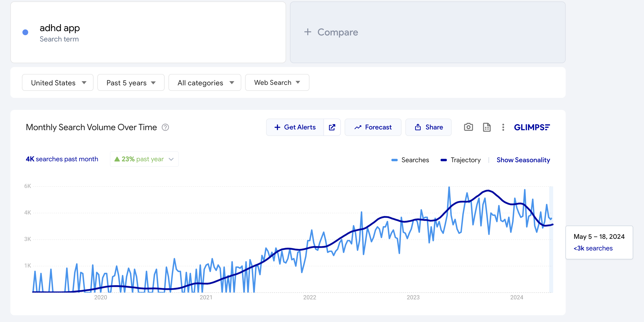
Task: Click the camera screenshot icon
Action: [x=468, y=127]
